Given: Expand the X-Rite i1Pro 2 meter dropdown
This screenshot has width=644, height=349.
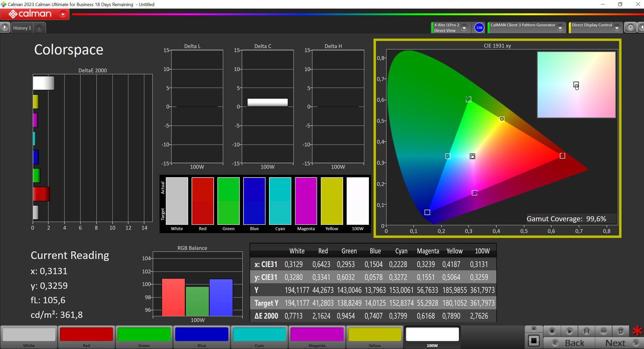Looking at the screenshot, I should coord(464,28).
